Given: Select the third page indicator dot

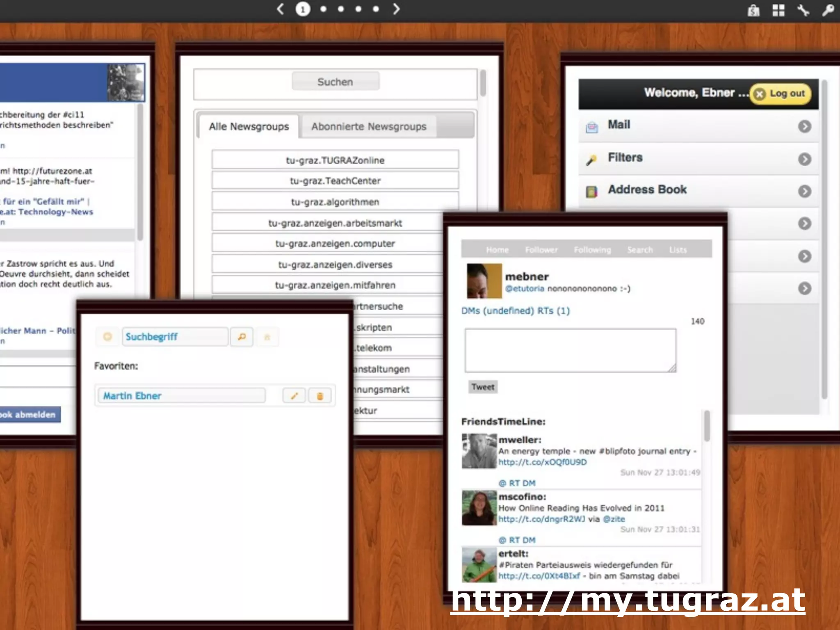Looking at the screenshot, I should tap(341, 9).
